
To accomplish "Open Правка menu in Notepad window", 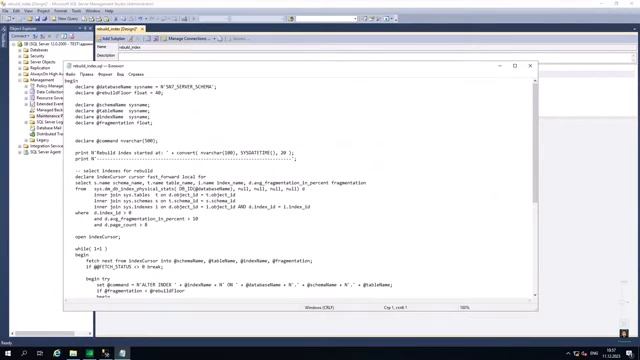I will point(87,75).
